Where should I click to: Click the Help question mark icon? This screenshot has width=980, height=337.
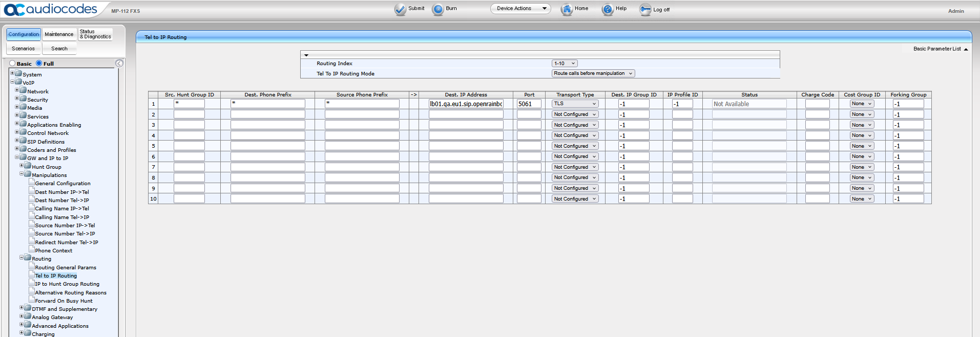tap(608, 9)
